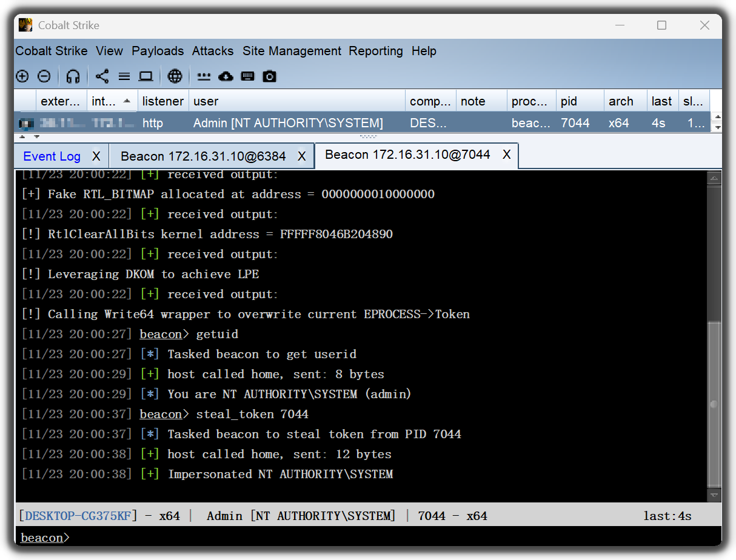Open listeners with the headphones icon
Viewport: 736px width, 560px height.
click(x=73, y=76)
